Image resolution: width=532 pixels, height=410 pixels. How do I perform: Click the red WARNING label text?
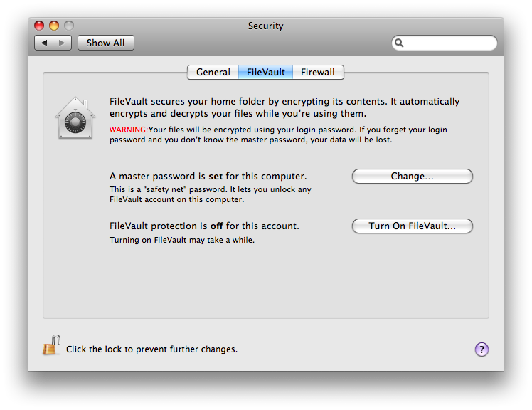[x=129, y=130]
